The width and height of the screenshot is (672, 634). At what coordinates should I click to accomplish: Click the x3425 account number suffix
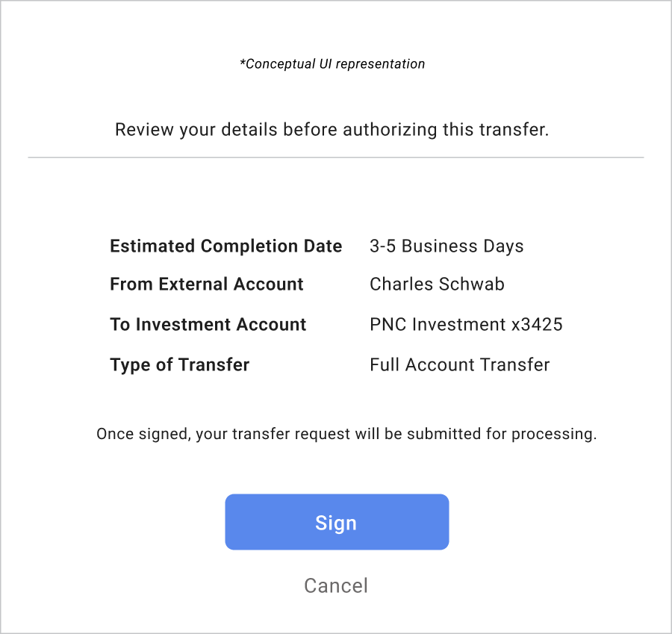click(537, 325)
